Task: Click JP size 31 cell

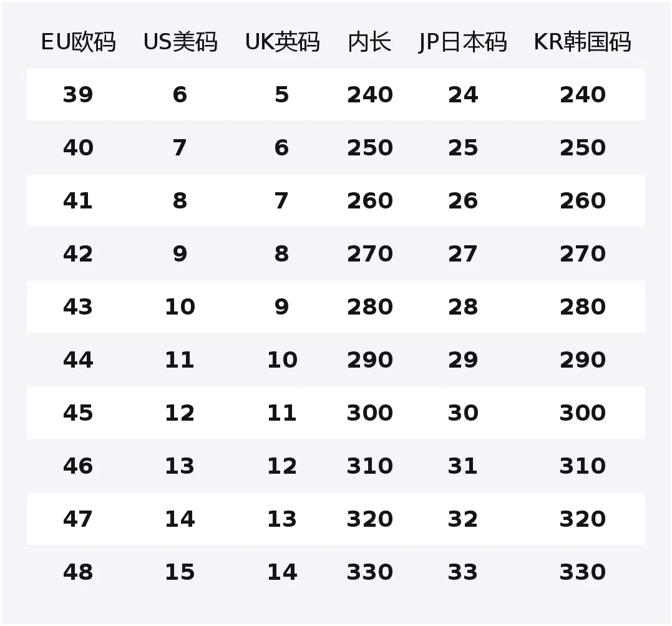Action: coord(463,466)
